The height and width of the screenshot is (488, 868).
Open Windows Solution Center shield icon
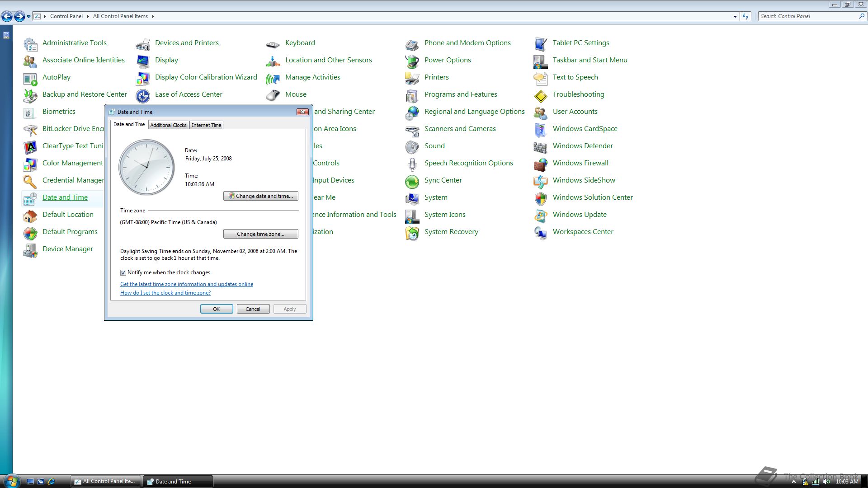541,198
